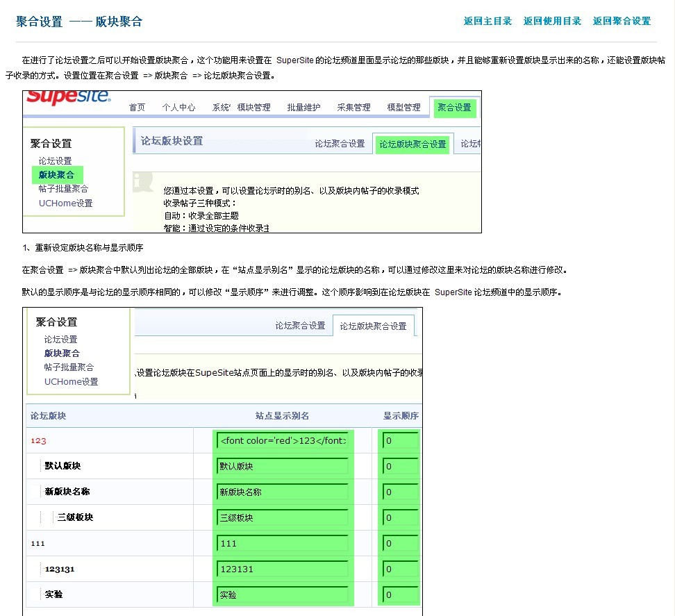Click the 三级板块 alias input field

[283, 518]
